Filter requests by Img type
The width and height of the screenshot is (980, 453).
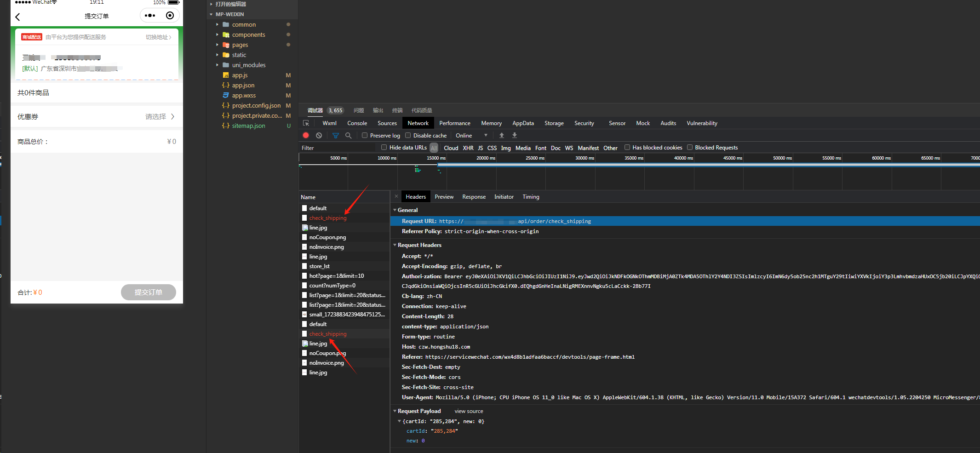pos(505,148)
